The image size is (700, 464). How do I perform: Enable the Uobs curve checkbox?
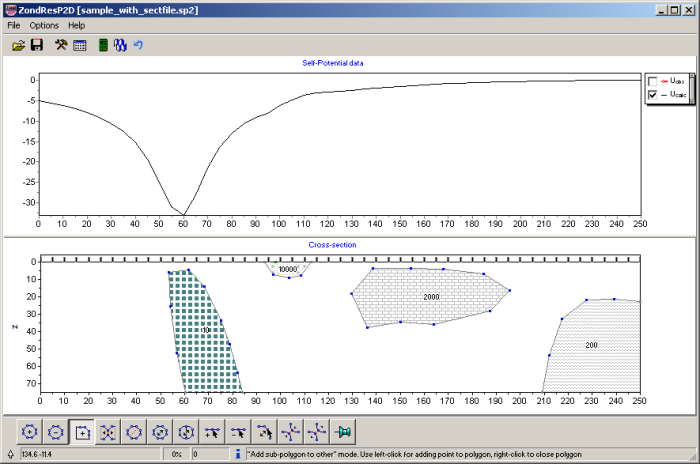(653, 81)
